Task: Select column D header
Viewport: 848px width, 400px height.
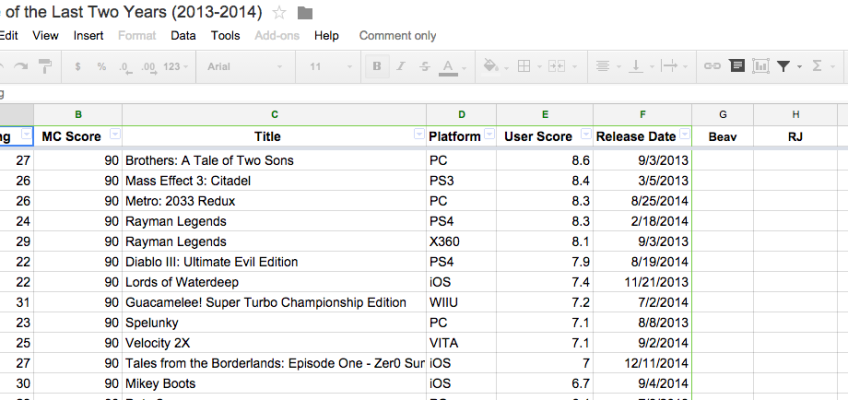Action: tap(461, 114)
